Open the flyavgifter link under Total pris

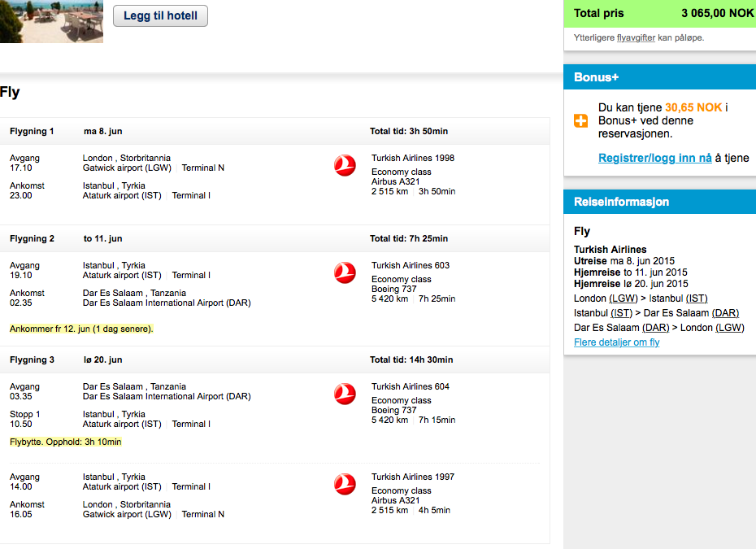click(636, 37)
